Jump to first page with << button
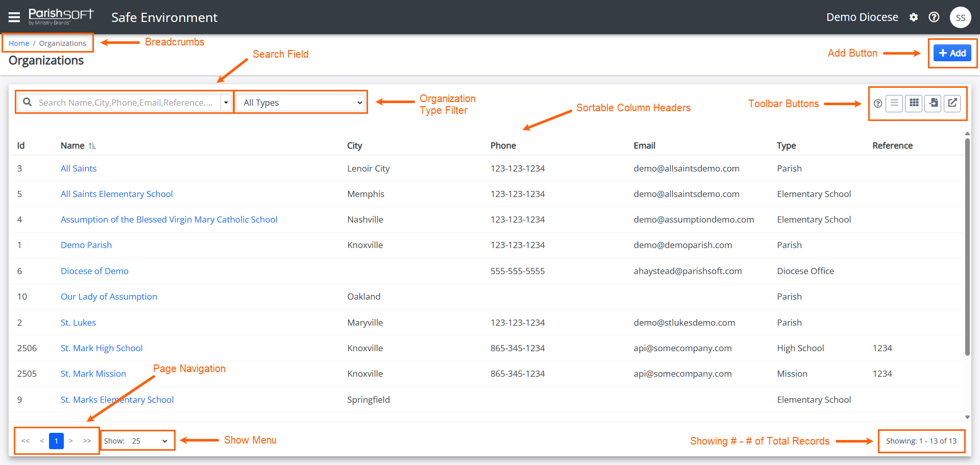Screen dimensions: 980x465 pyautogui.click(x=26, y=440)
